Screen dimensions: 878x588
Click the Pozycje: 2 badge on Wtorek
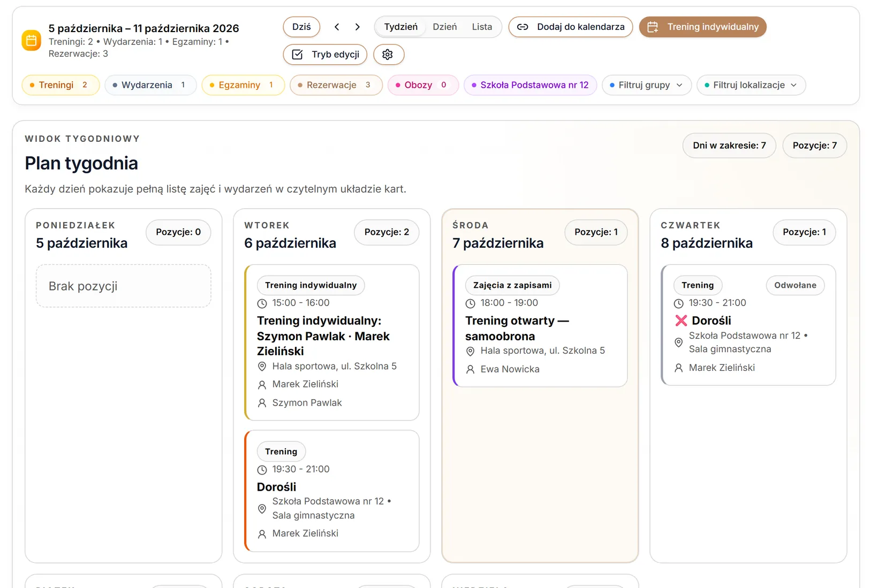387,232
